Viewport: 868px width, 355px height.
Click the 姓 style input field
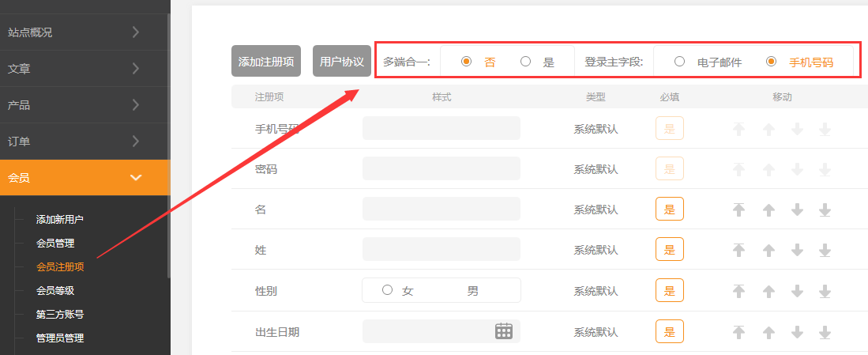441,250
